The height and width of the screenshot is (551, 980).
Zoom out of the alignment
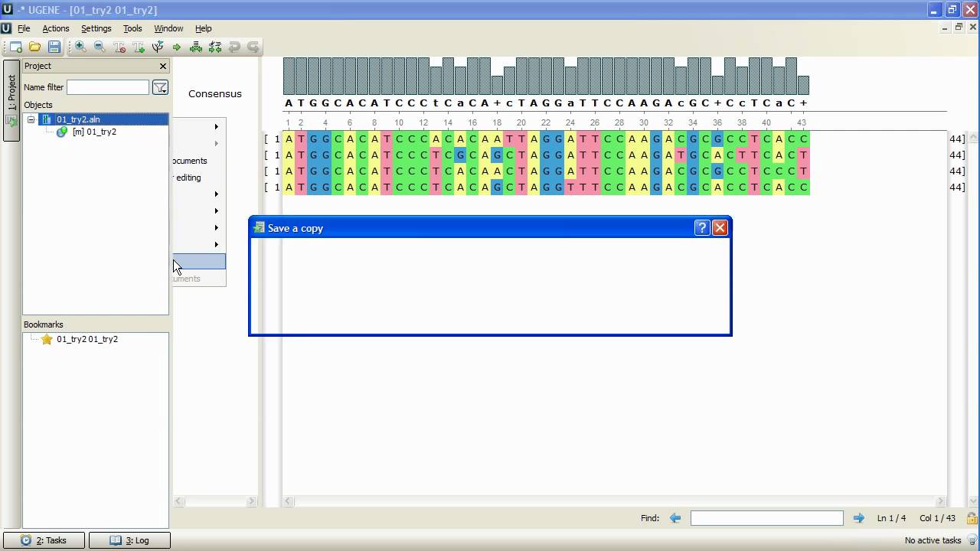[x=100, y=47]
